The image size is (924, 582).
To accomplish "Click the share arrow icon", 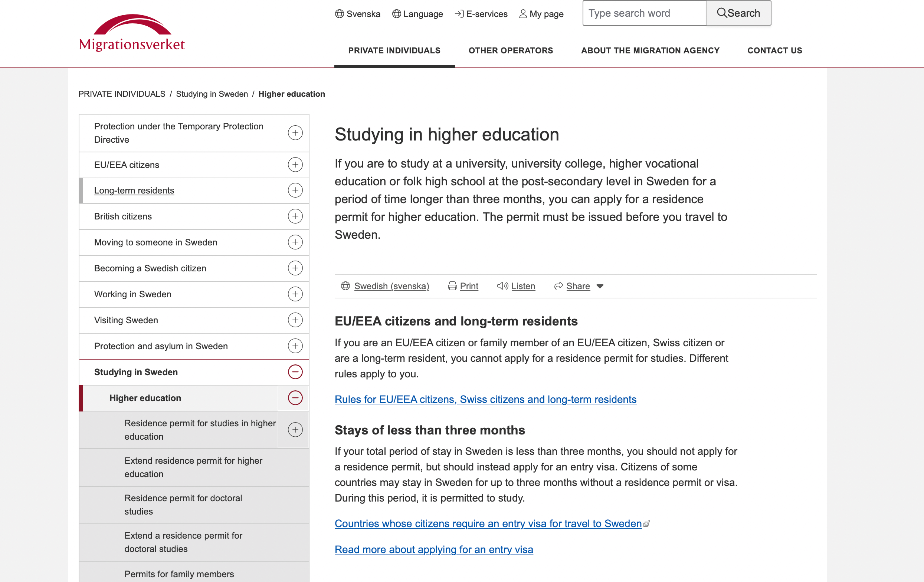I will (558, 286).
